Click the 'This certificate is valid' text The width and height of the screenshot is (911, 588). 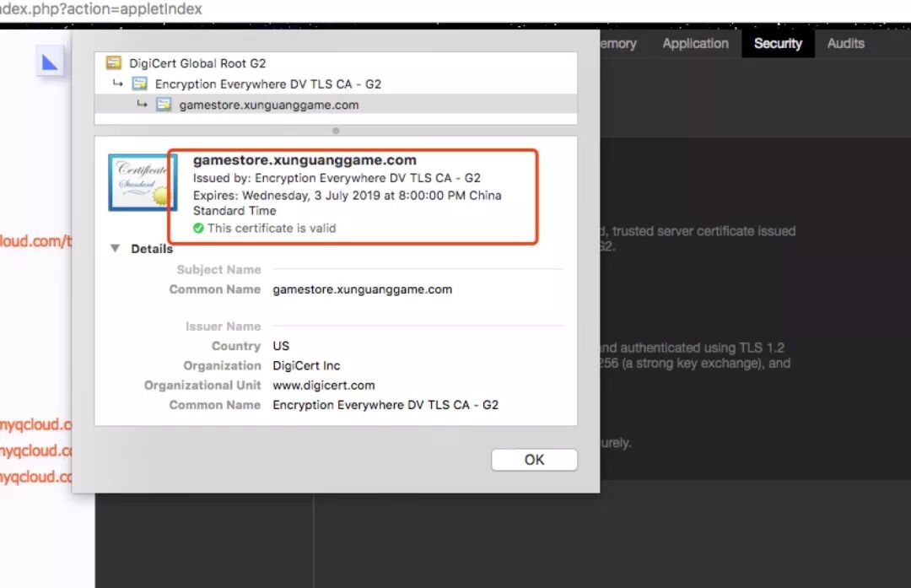272,229
